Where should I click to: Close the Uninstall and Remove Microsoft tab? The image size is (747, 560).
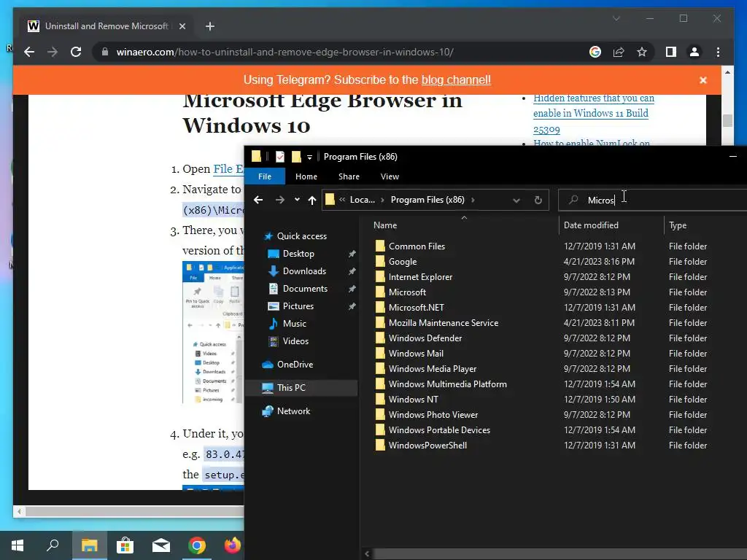click(x=182, y=26)
